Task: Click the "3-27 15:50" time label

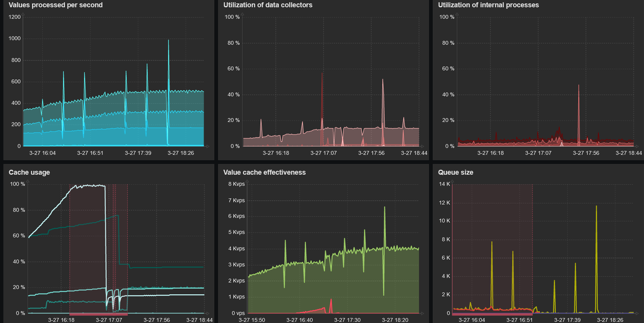Action: pyautogui.click(x=252, y=320)
